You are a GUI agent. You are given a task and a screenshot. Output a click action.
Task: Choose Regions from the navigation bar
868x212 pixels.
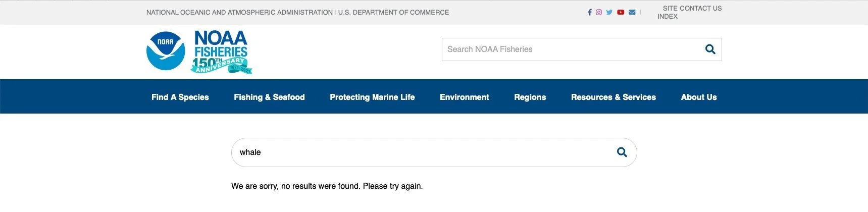[530, 97]
